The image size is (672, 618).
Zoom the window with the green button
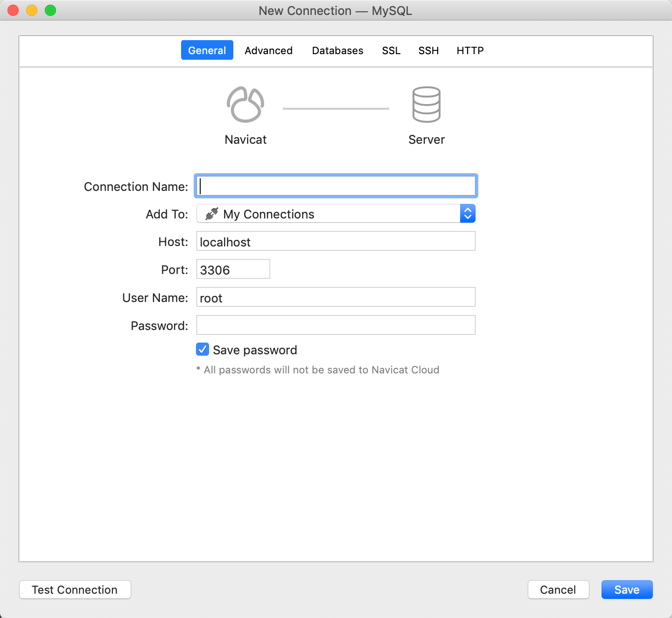coord(50,10)
